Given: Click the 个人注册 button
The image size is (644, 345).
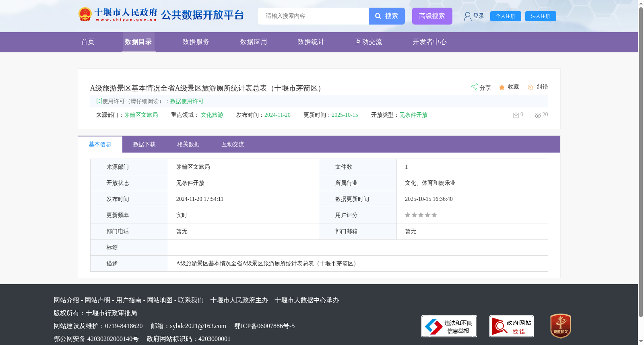Looking at the screenshot, I should pos(506,16).
